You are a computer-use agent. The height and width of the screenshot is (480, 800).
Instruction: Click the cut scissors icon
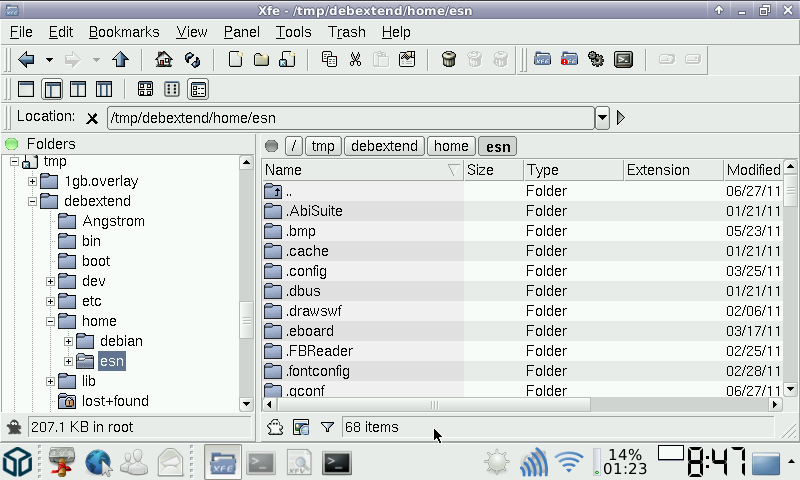coord(355,59)
